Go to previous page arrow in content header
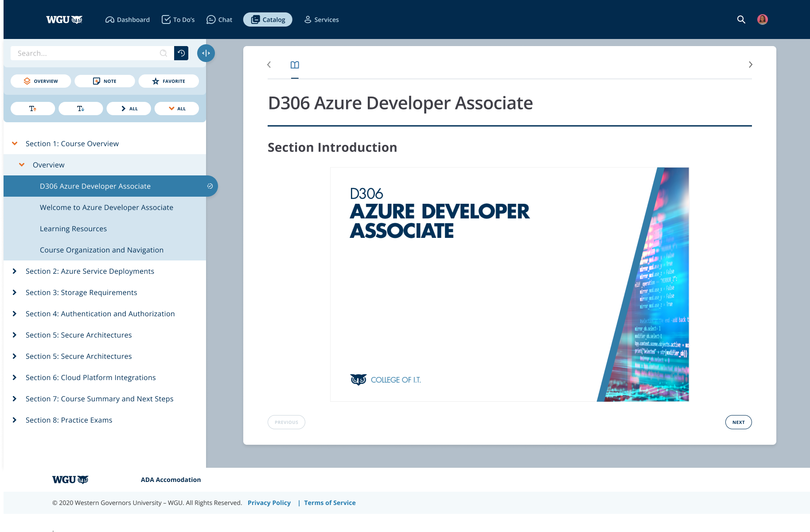The image size is (810, 532). tap(269, 65)
